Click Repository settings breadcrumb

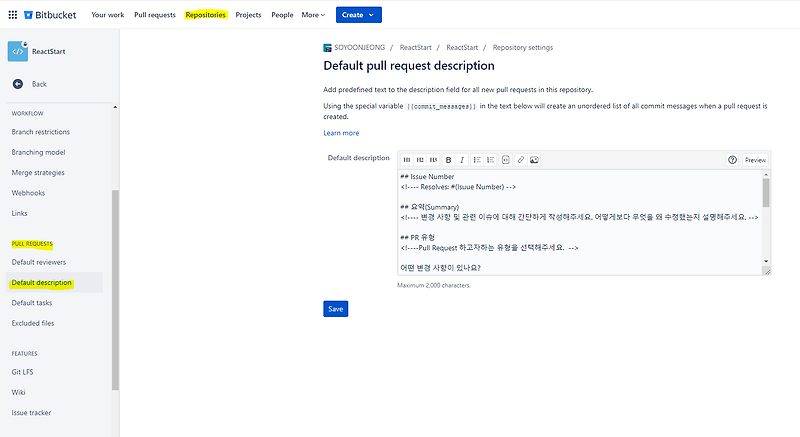click(x=522, y=47)
